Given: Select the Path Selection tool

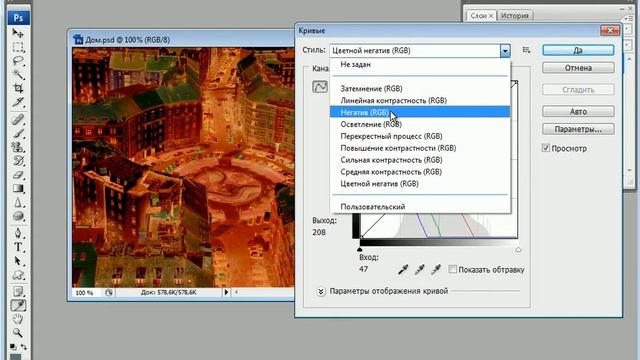Looking at the screenshot, I should point(18,261).
